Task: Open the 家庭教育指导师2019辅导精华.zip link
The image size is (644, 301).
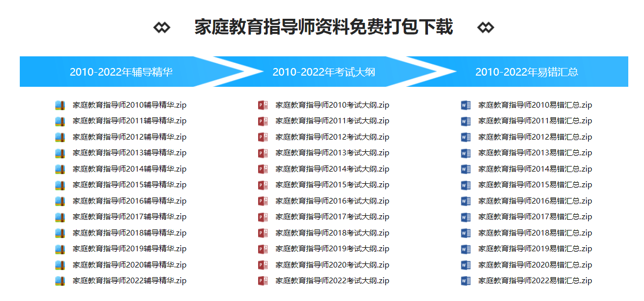Action: (129, 249)
